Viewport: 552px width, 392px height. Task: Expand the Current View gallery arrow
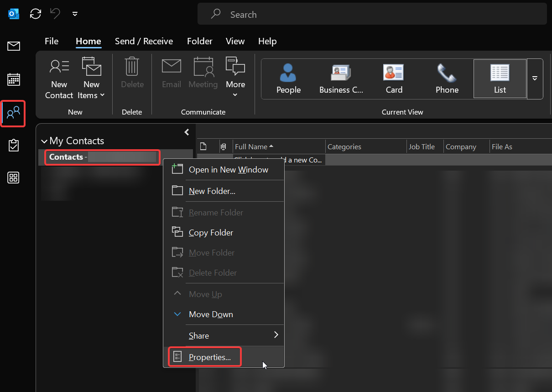(535, 78)
